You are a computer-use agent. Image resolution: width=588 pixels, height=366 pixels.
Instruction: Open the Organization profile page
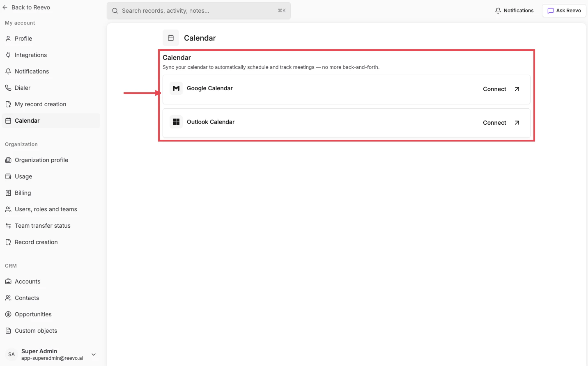point(51,160)
